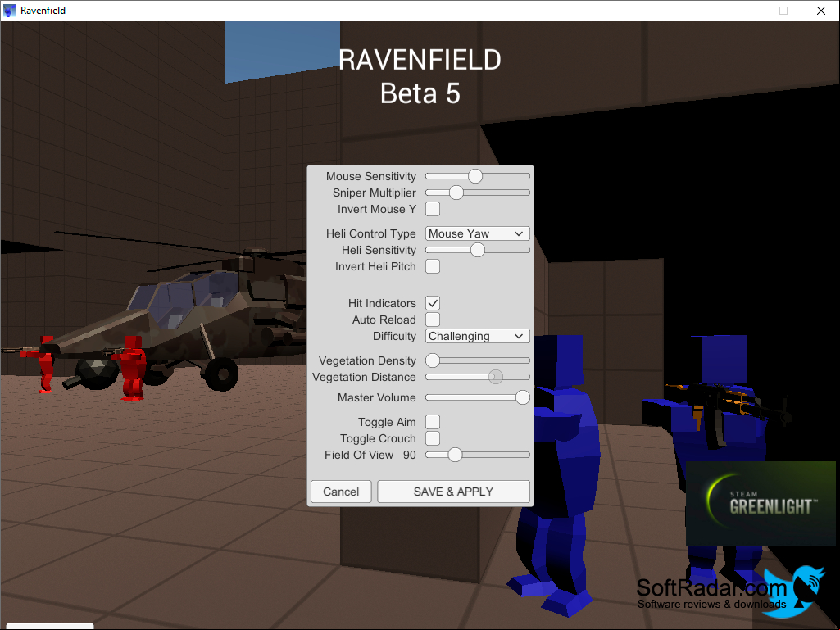
Task: Click the Cancel button
Action: (x=341, y=492)
